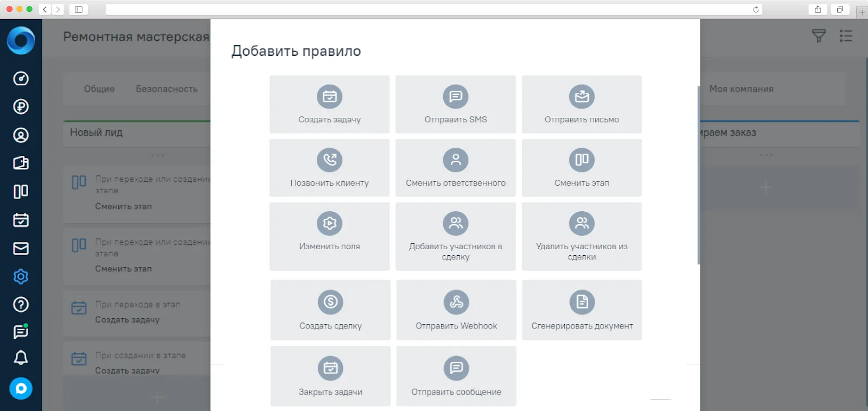Click the 'Новый лид' stage header
Viewport: 868px width, 411px height.
[137, 132]
